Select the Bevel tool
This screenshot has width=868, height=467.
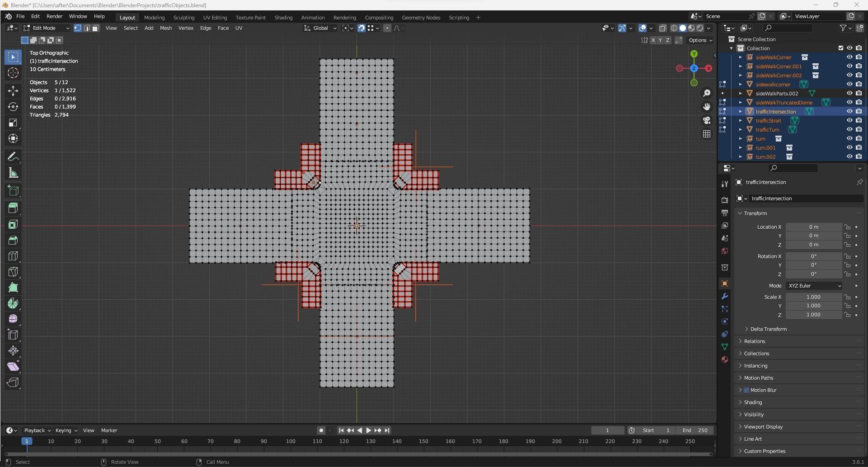(13, 240)
